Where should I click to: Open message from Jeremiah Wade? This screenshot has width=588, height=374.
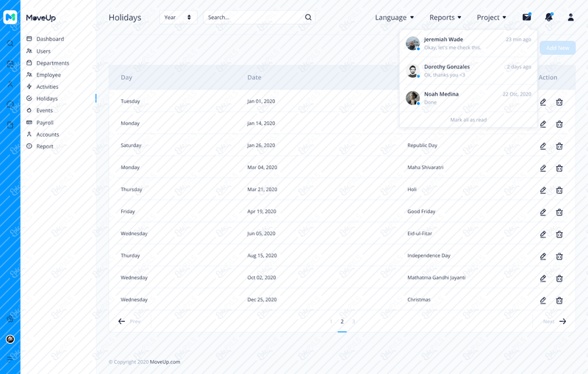(468, 43)
